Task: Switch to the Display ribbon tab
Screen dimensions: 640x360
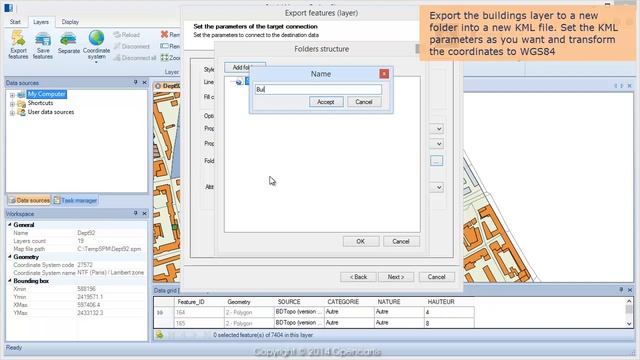Action: tap(70, 22)
